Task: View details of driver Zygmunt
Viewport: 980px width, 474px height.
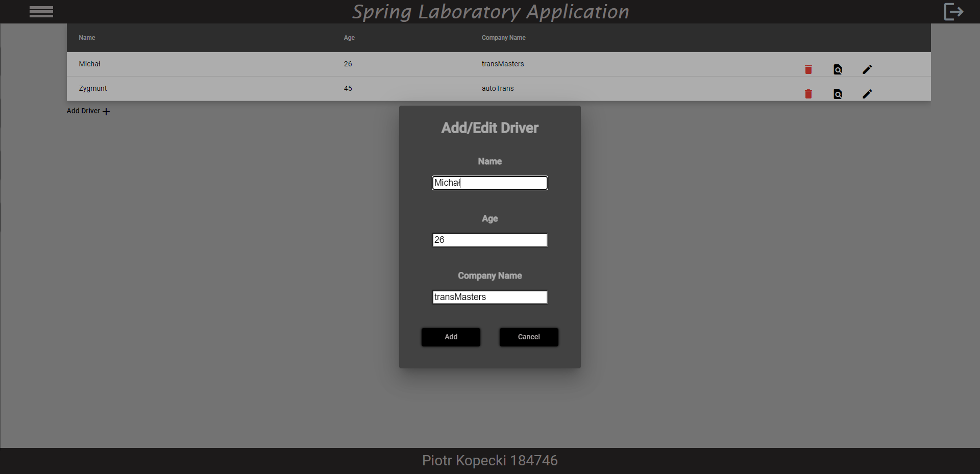Action: pyautogui.click(x=838, y=94)
